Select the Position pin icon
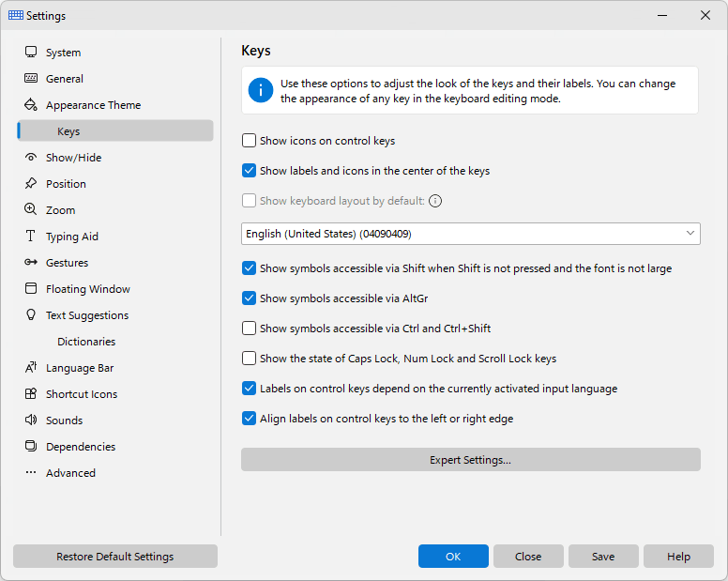 (x=31, y=183)
